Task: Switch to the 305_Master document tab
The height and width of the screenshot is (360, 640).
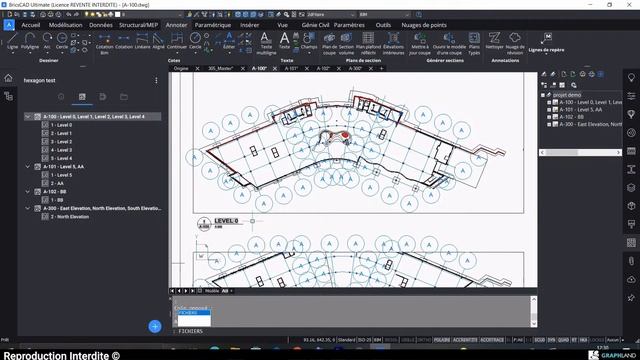Action: (220, 69)
